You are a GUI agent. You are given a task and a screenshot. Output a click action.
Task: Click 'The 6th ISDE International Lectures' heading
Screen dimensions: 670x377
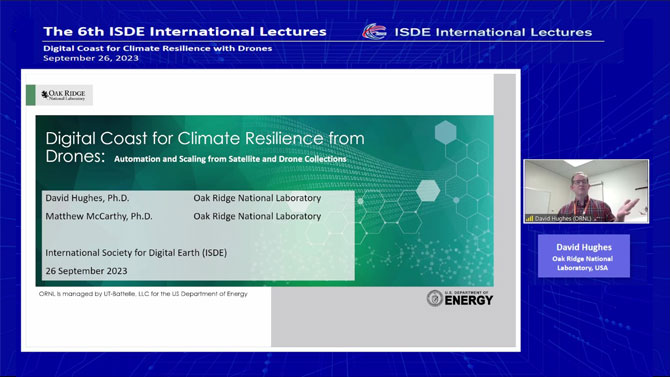point(185,32)
